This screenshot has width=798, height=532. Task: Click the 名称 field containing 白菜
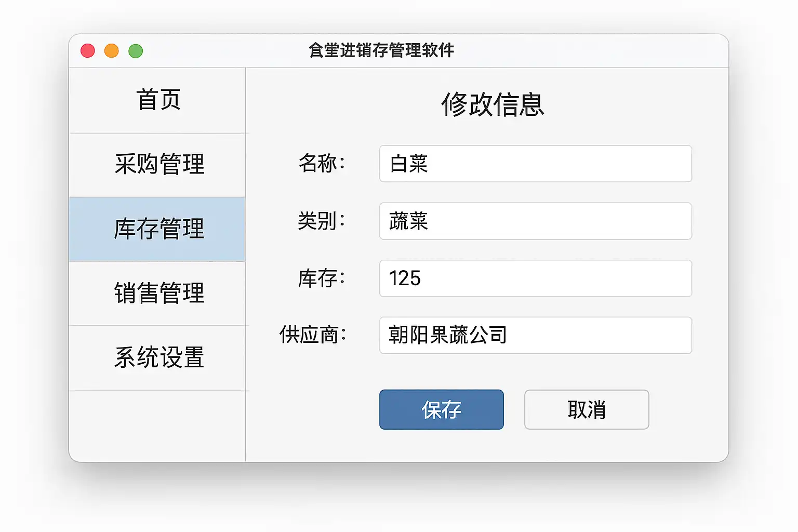[535, 164]
